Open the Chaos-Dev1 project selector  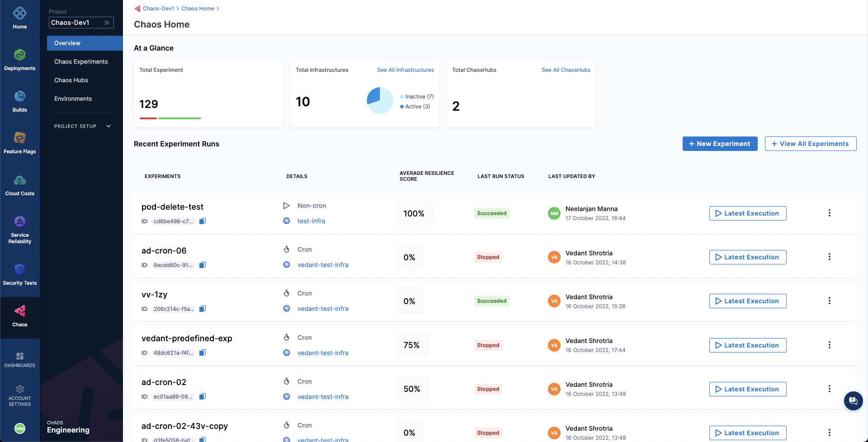tap(81, 23)
